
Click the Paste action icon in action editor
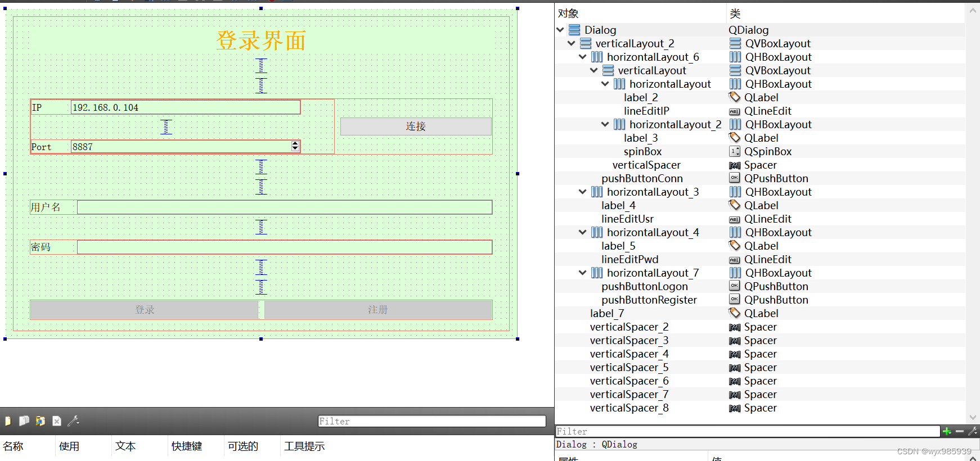(41, 421)
